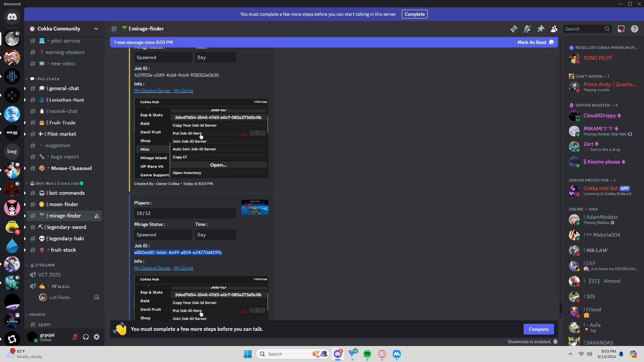Screen dimensions: 644x362
Task: View CloudXDrippy member profile
Action: 604,116
